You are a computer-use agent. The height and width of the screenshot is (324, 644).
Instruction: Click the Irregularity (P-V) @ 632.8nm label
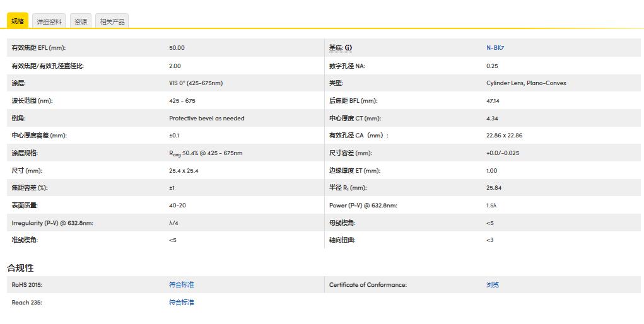pyautogui.click(x=52, y=223)
